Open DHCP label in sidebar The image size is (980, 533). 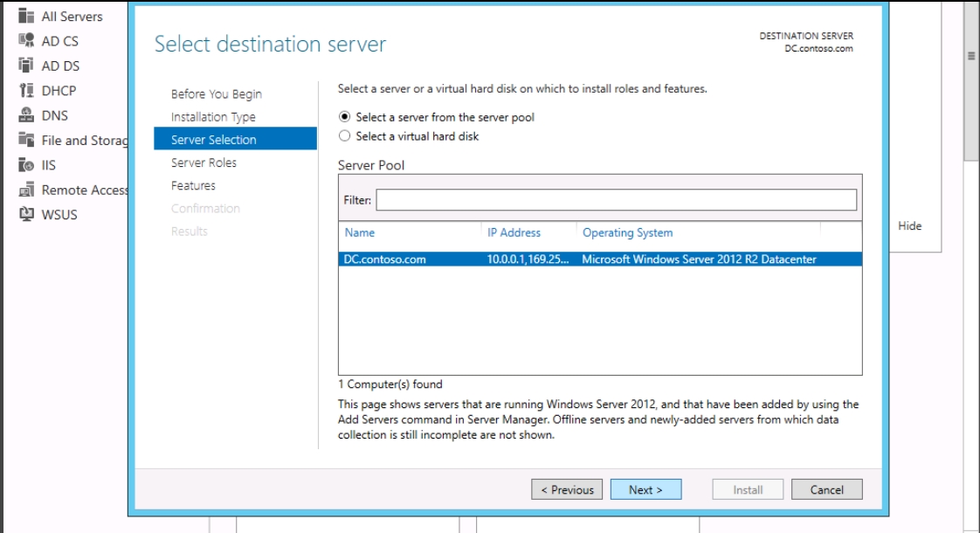(x=59, y=91)
